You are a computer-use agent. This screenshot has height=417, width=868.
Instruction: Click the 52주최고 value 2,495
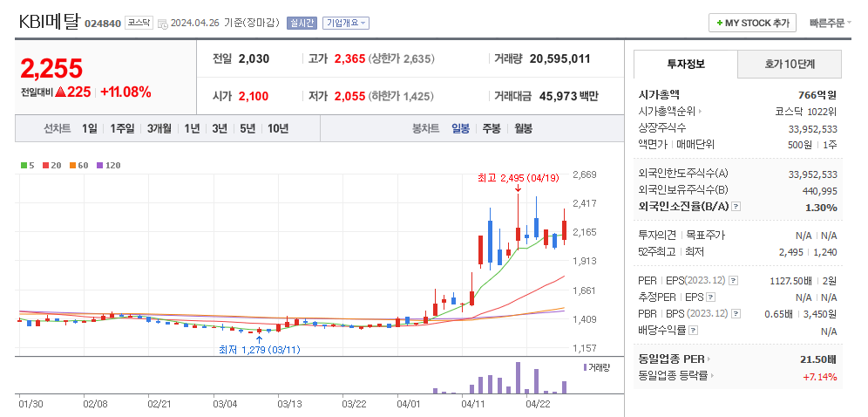(790, 252)
